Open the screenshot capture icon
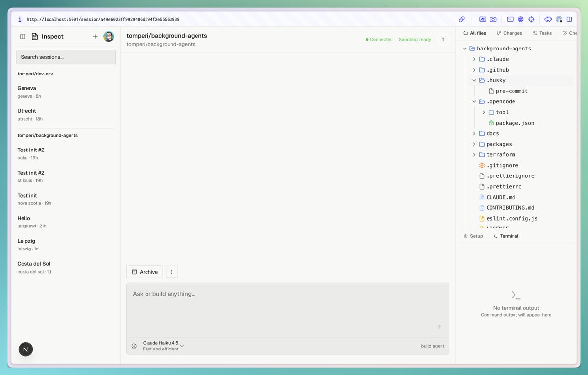588x375 pixels. (482, 19)
